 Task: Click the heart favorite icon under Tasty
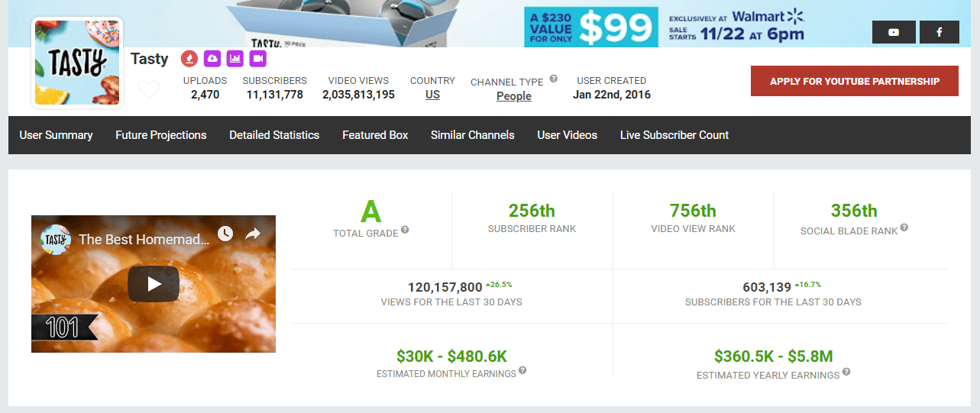click(x=149, y=90)
